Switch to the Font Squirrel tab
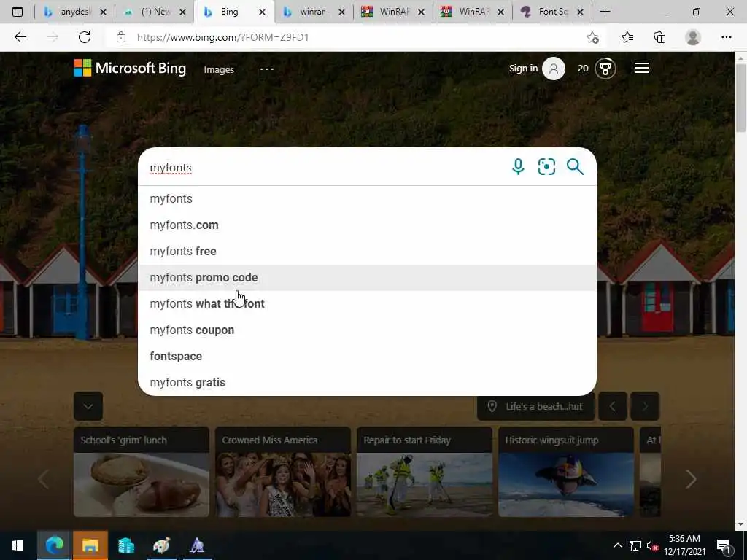This screenshot has height=560, width=747. [x=551, y=12]
